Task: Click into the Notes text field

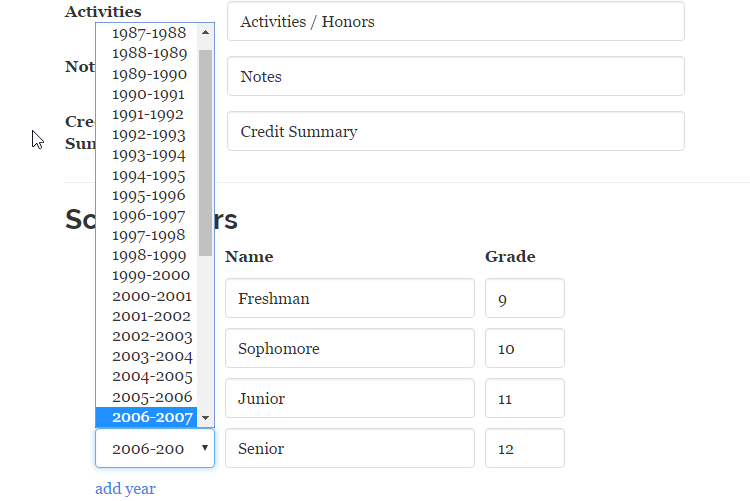Action: (455, 76)
